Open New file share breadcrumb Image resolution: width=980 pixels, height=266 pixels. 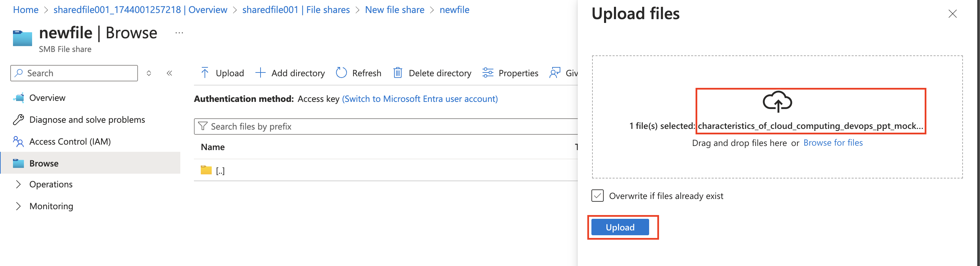(394, 10)
